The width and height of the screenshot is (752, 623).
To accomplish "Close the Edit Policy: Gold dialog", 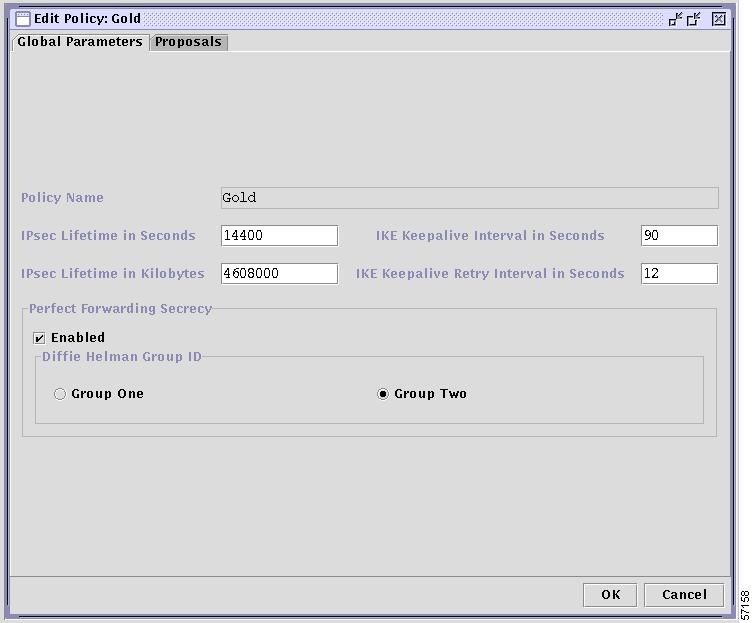I will coord(718,19).
